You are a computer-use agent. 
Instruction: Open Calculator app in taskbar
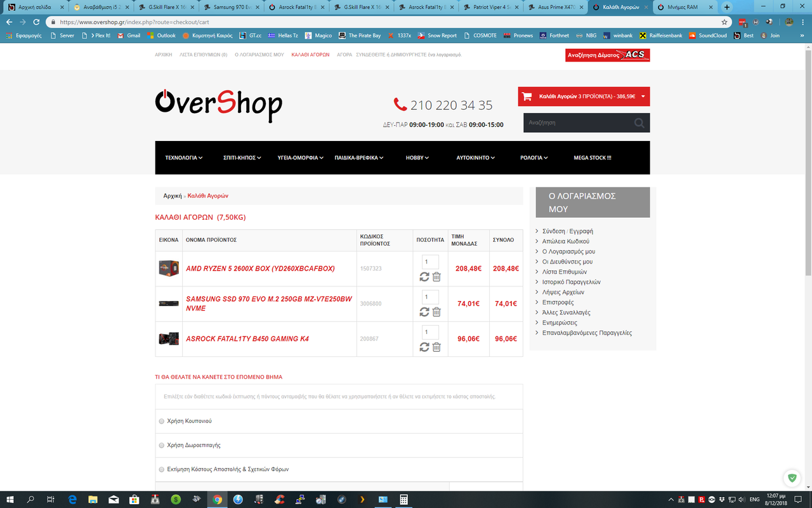pyautogui.click(x=403, y=500)
